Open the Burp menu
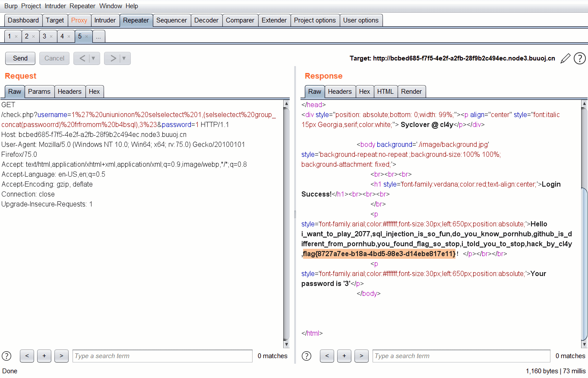Image resolution: width=588 pixels, height=378 pixels. tap(11, 6)
